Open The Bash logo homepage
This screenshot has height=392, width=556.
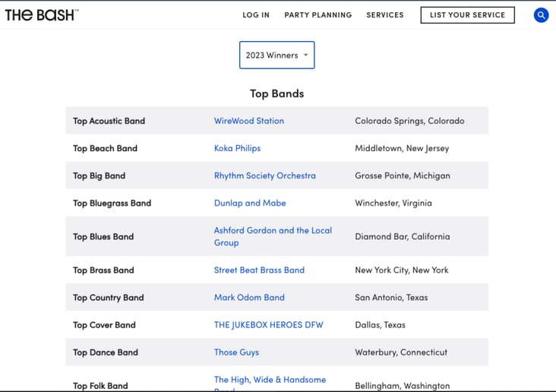(x=42, y=15)
